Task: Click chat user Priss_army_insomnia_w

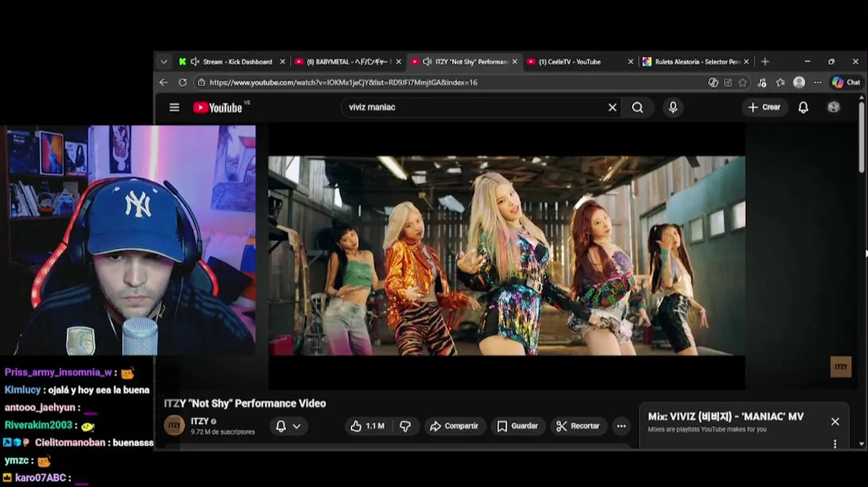Action: 58,373
